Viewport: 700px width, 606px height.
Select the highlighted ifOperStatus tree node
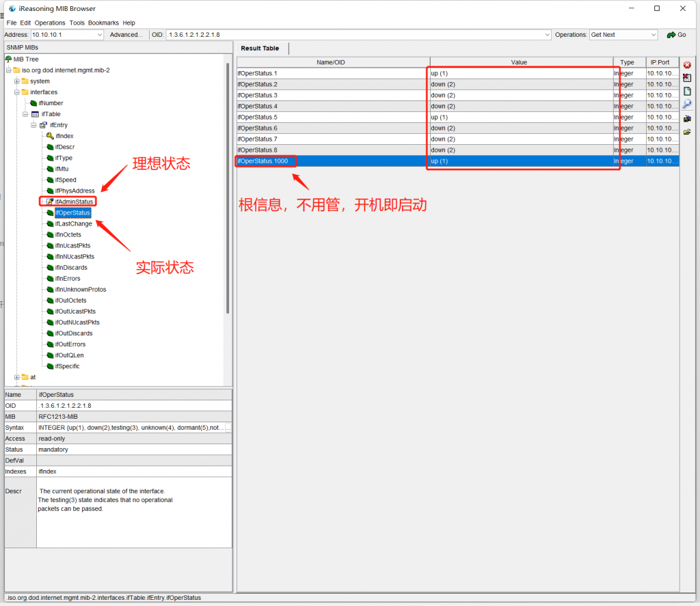pyautogui.click(x=72, y=213)
